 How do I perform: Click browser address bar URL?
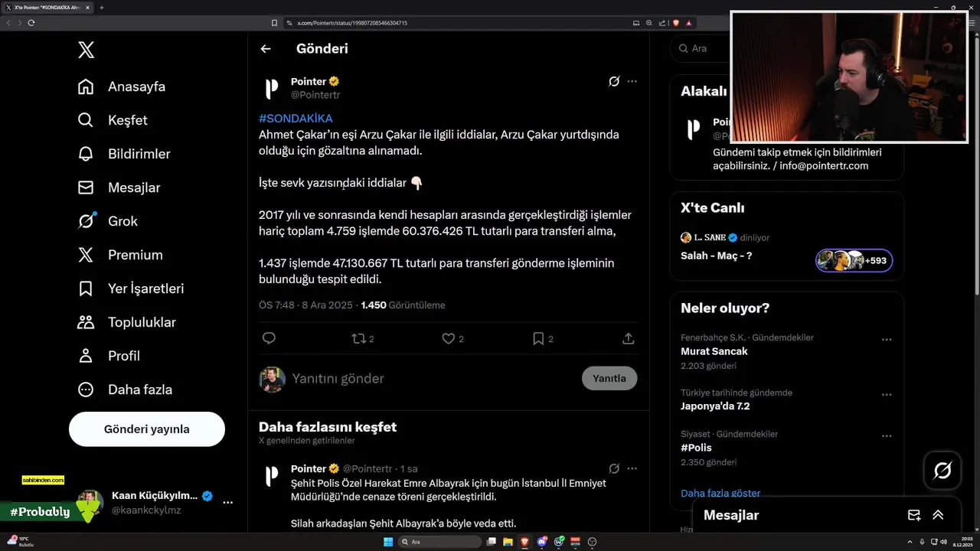(x=351, y=23)
